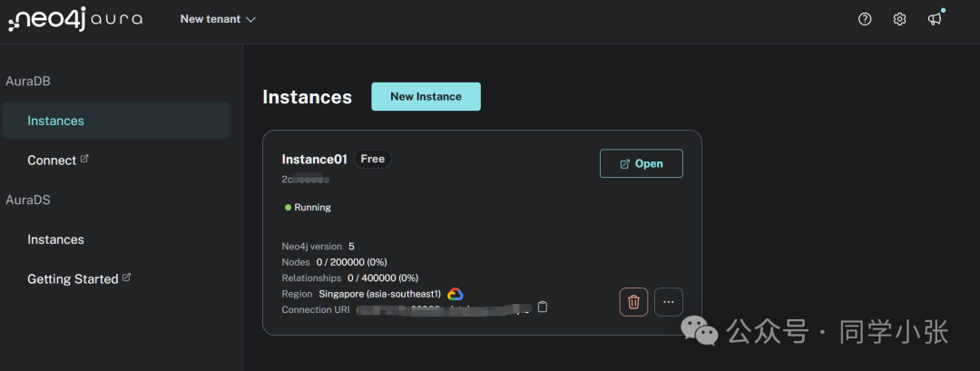This screenshot has height=371, width=980.
Task: Open the help question mark icon
Action: (x=865, y=19)
